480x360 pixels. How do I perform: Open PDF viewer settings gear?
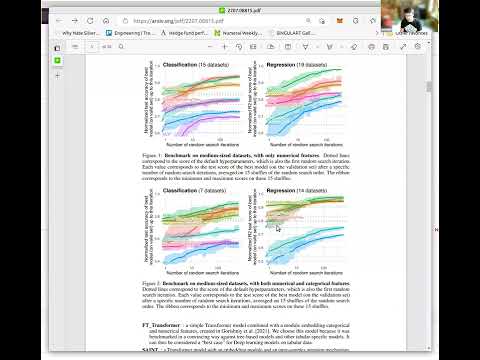click(x=418, y=47)
